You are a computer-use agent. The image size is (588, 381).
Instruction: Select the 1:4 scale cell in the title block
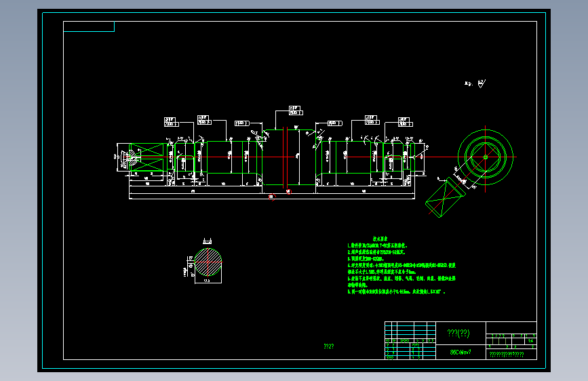tap(530, 341)
